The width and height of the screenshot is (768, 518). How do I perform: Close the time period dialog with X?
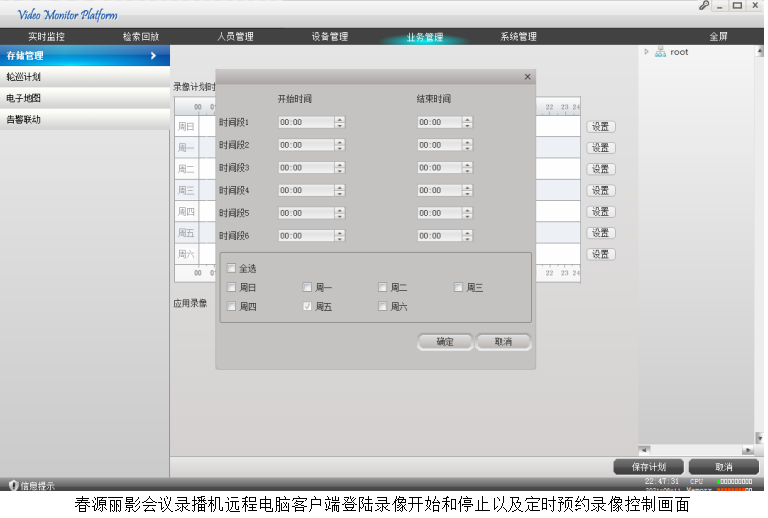point(527,77)
